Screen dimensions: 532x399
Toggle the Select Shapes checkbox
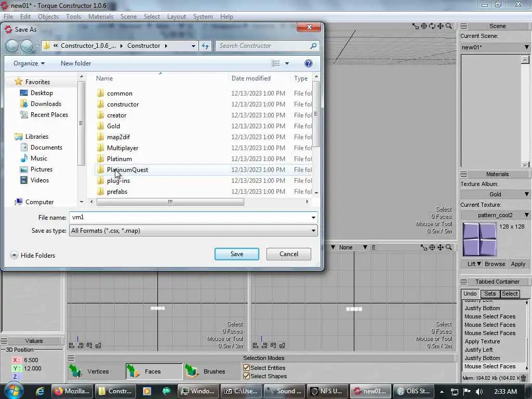247,376
